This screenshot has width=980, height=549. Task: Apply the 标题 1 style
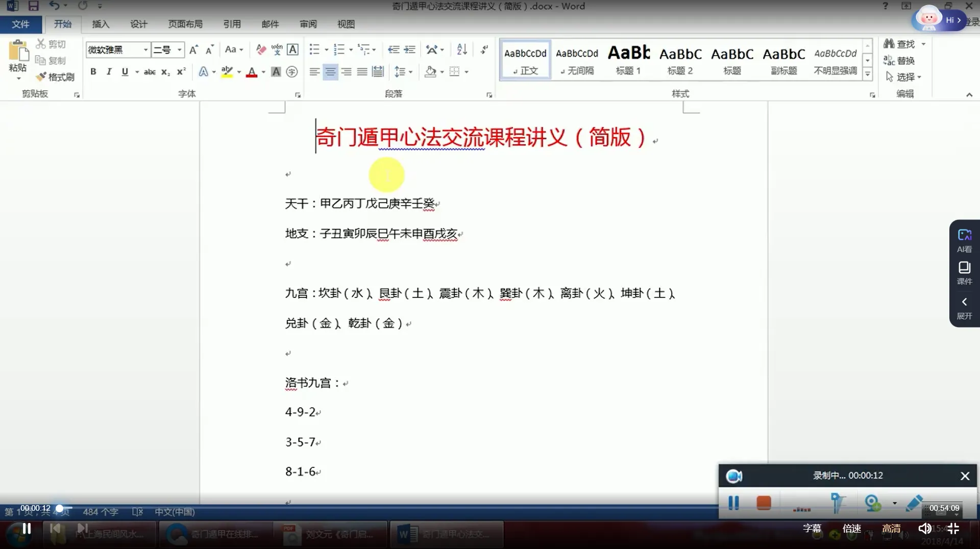(x=628, y=59)
